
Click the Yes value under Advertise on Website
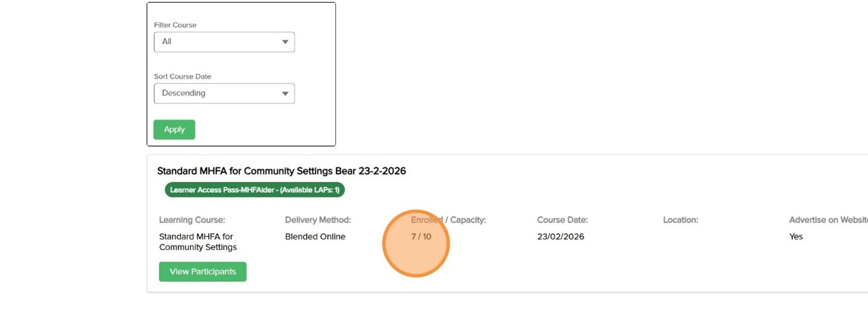tap(796, 237)
